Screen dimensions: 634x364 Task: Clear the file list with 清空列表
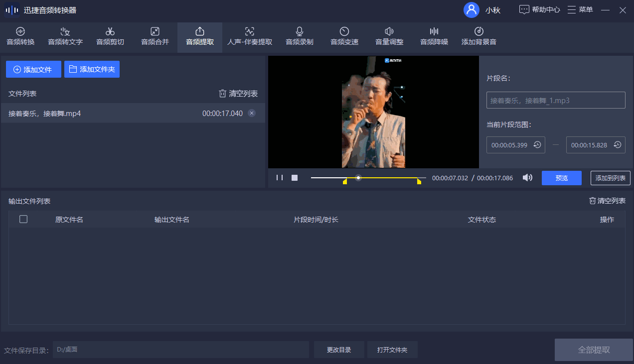238,94
